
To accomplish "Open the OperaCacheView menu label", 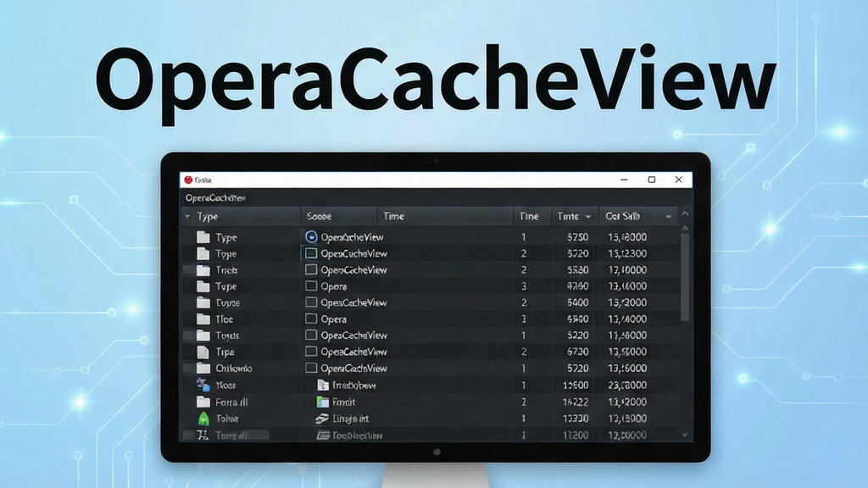I will [215, 198].
